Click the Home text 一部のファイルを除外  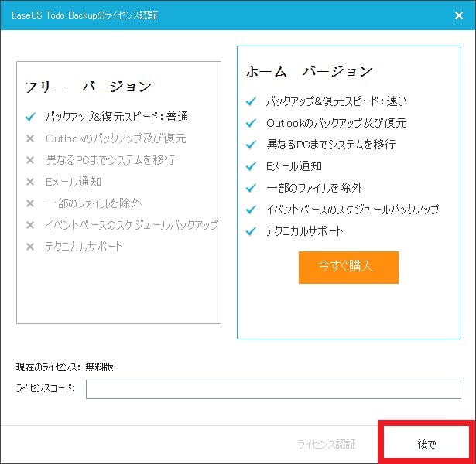coord(314,188)
